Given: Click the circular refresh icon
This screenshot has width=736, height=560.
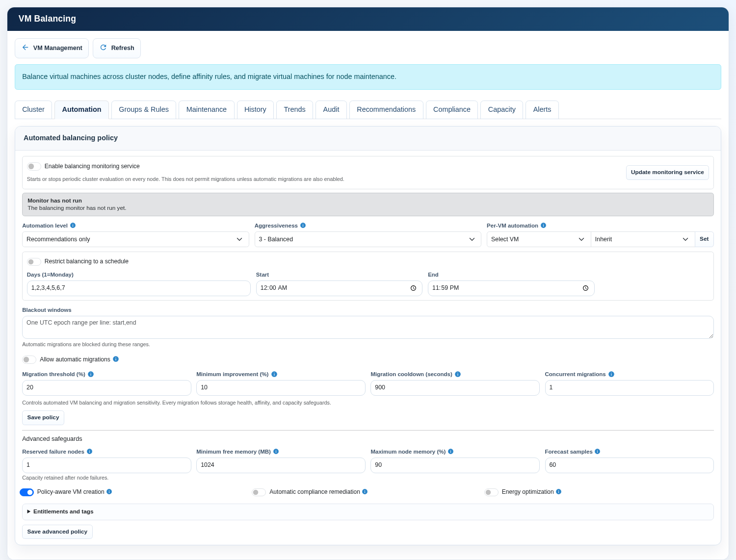Looking at the screenshot, I should pos(103,48).
